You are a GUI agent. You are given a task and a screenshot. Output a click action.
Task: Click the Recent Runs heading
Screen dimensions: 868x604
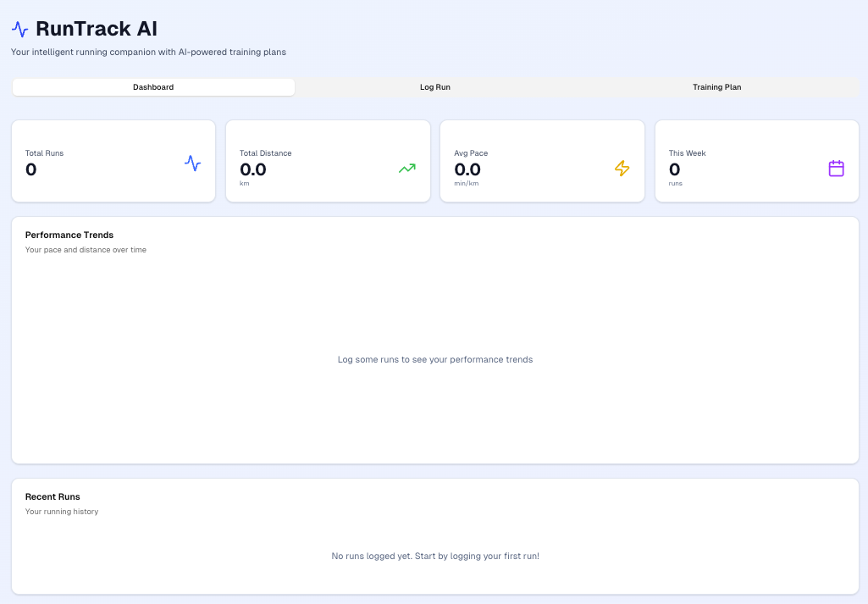[x=53, y=496]
